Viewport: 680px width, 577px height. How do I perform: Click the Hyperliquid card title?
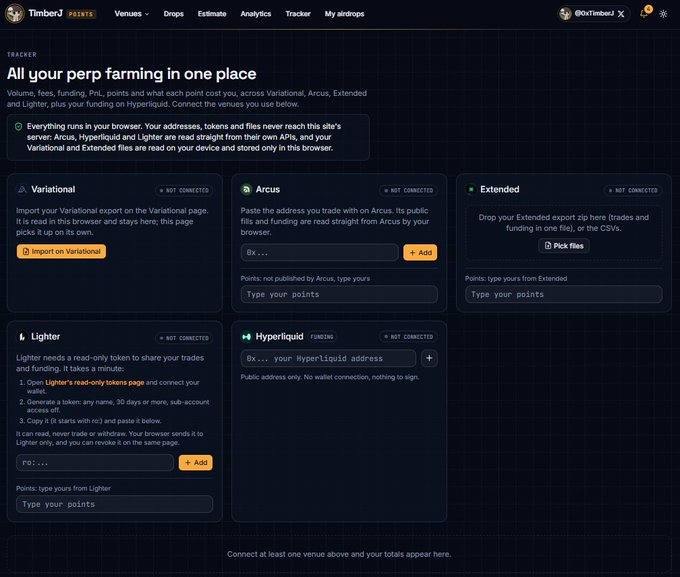[x=279, y=337]
